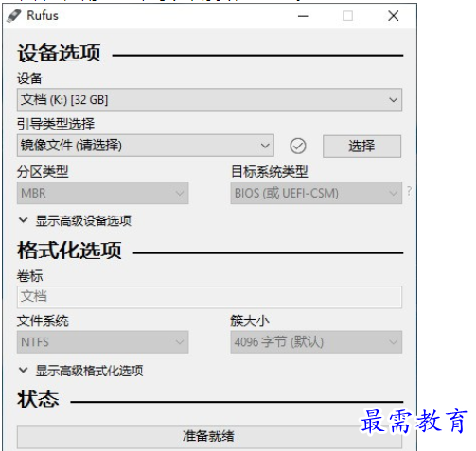Open the 文件系统 NTFS dropdown
476x451 pixels.
click(x=103, y=342)
